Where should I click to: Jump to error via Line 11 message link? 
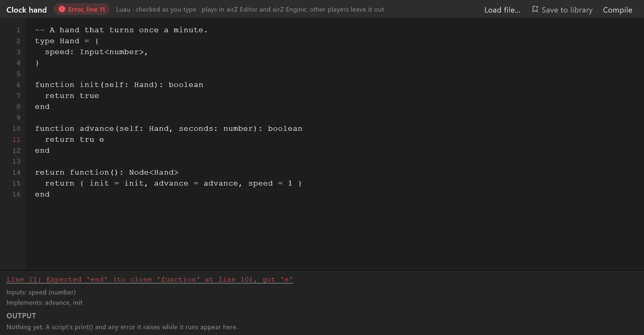pos(150,279)
